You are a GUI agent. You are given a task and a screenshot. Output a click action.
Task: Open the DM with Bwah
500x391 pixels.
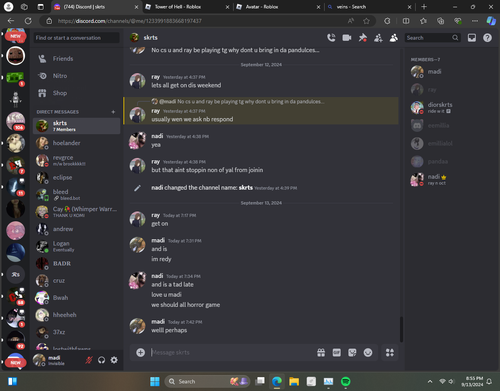(77, 298)
